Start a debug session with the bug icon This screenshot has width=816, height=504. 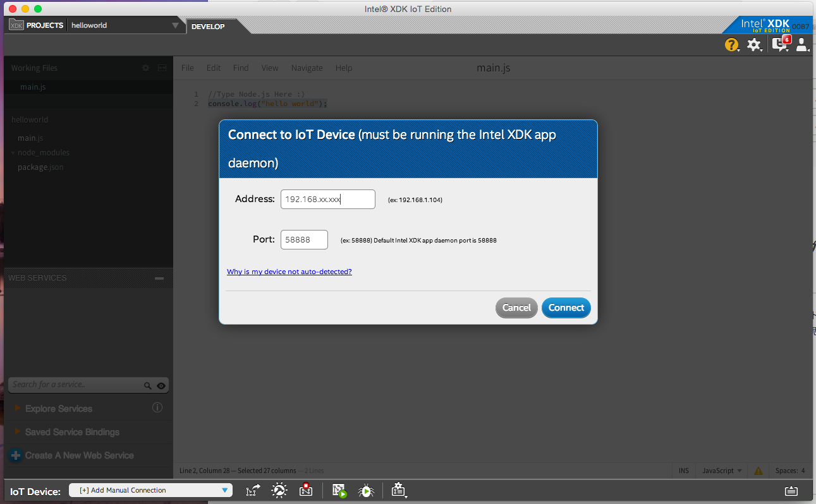coord(366,489)
